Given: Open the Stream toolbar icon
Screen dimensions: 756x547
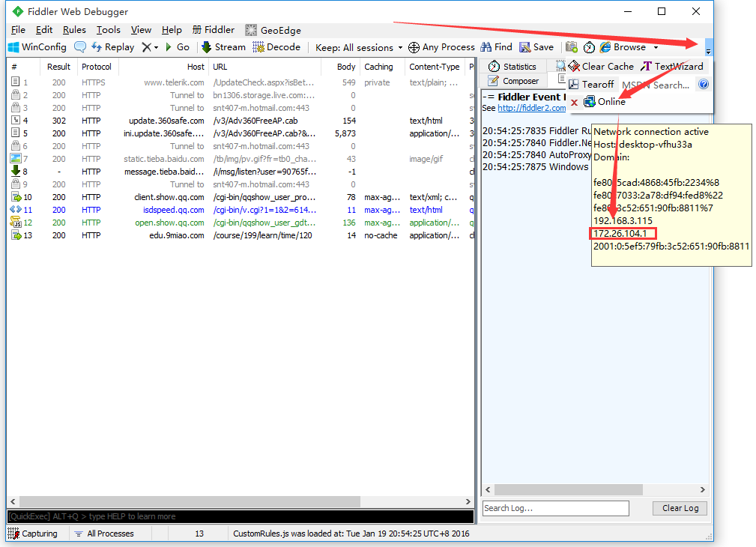Looking at the screenshot, I should tap(223, 46).
